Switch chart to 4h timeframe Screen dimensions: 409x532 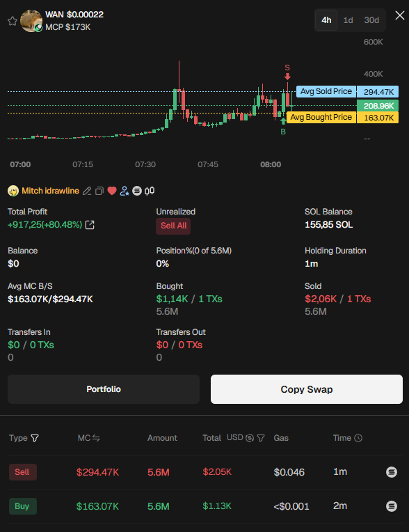(326, 20)
